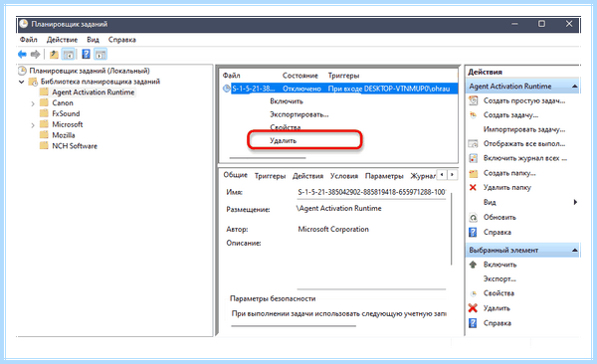Open the Файл menu

click(x=29, y=40)
